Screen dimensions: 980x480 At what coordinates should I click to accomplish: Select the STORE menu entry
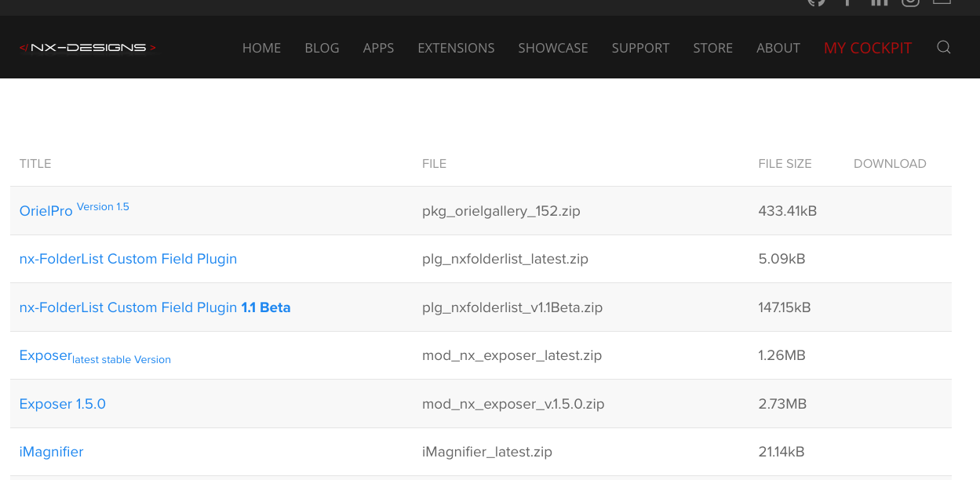712,48
